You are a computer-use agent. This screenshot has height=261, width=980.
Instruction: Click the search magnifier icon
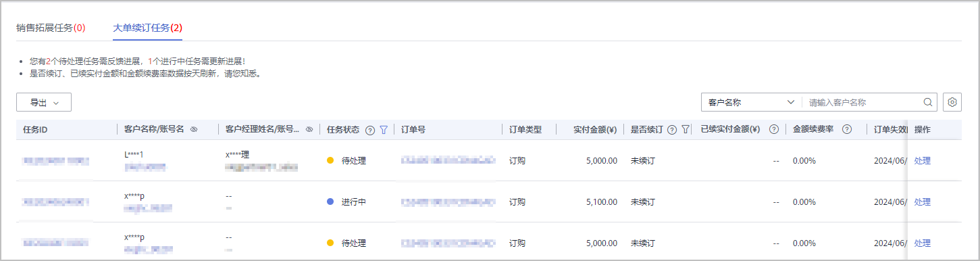pyautogui.click(x=928, y=103)
